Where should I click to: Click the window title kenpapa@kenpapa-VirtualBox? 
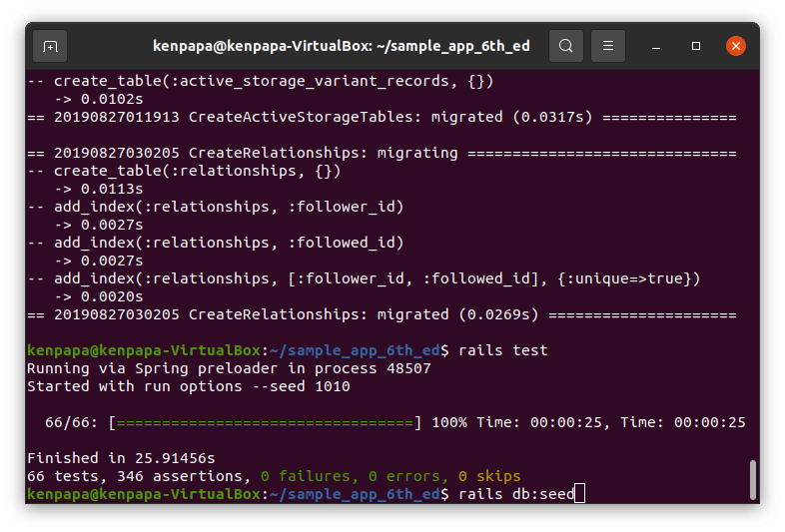pos(341,46)
